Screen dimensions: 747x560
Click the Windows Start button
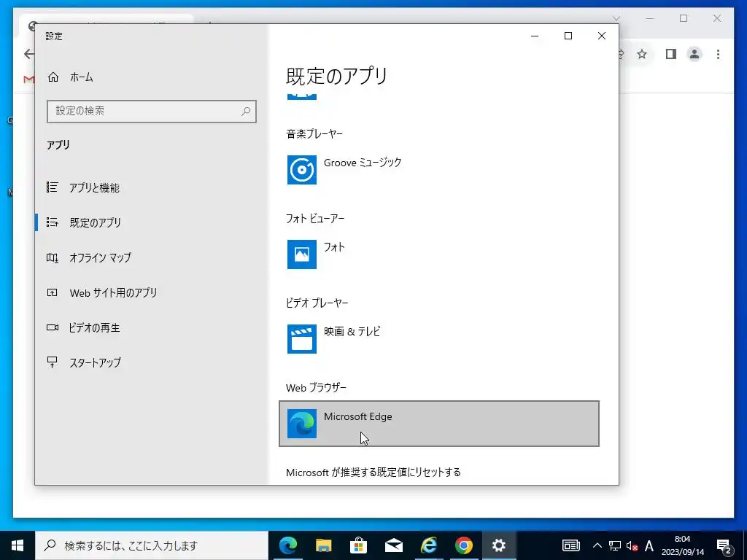tap(18, 545)
